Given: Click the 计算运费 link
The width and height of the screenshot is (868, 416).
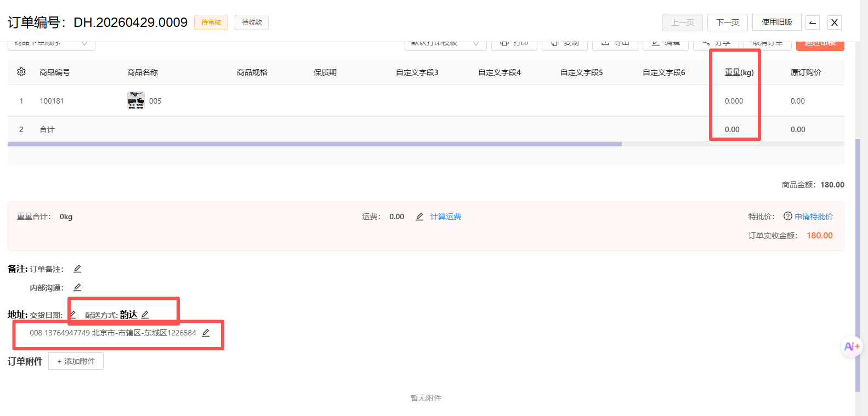Looking at the screenshot, I should [446, 216].
